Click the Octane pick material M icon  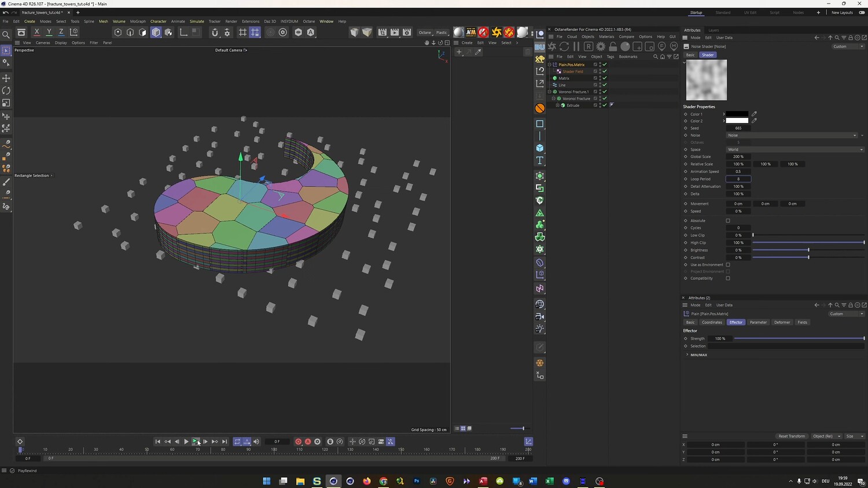(674, 46)
